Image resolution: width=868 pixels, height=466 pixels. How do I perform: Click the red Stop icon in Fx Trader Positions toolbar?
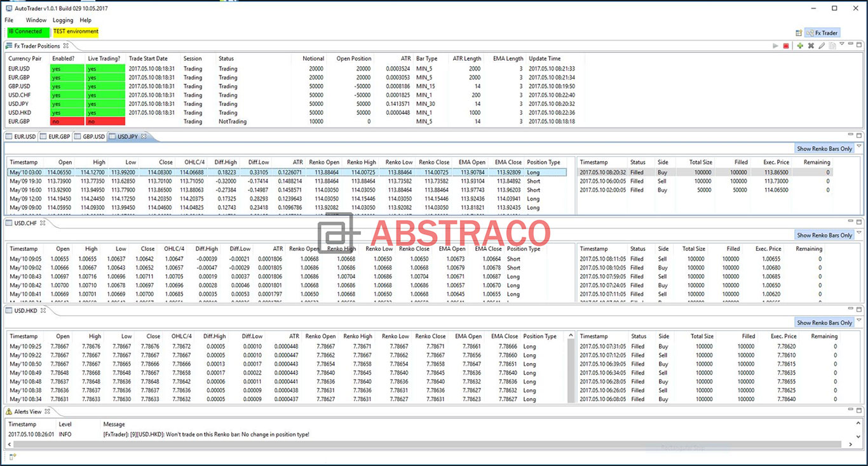tap(786, 45)
